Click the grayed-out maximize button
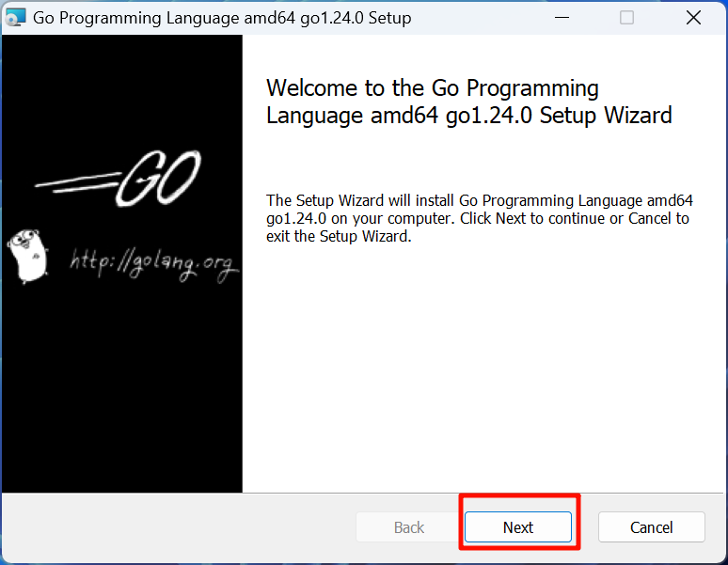728x565 pixels. coord(626,18)
